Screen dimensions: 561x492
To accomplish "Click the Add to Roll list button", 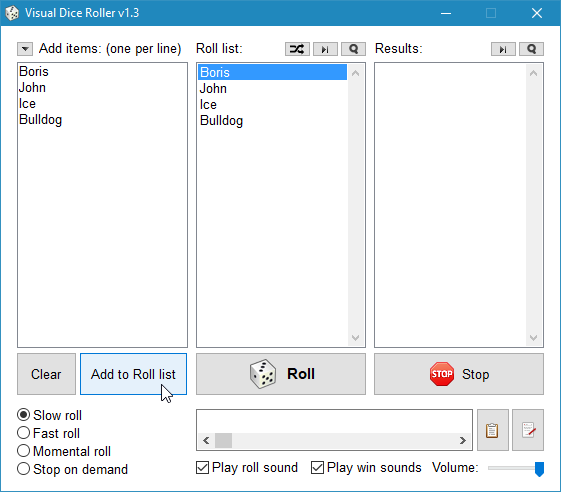I will (x=133, y=374).
